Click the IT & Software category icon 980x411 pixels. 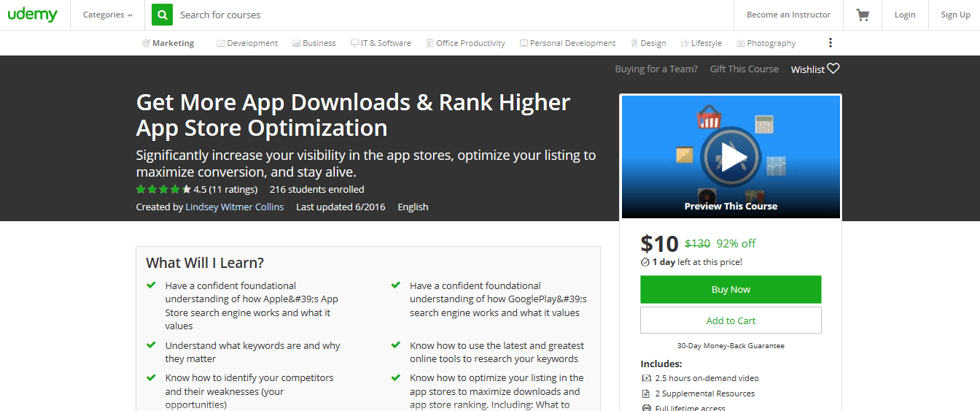click(x=354, y=43)
